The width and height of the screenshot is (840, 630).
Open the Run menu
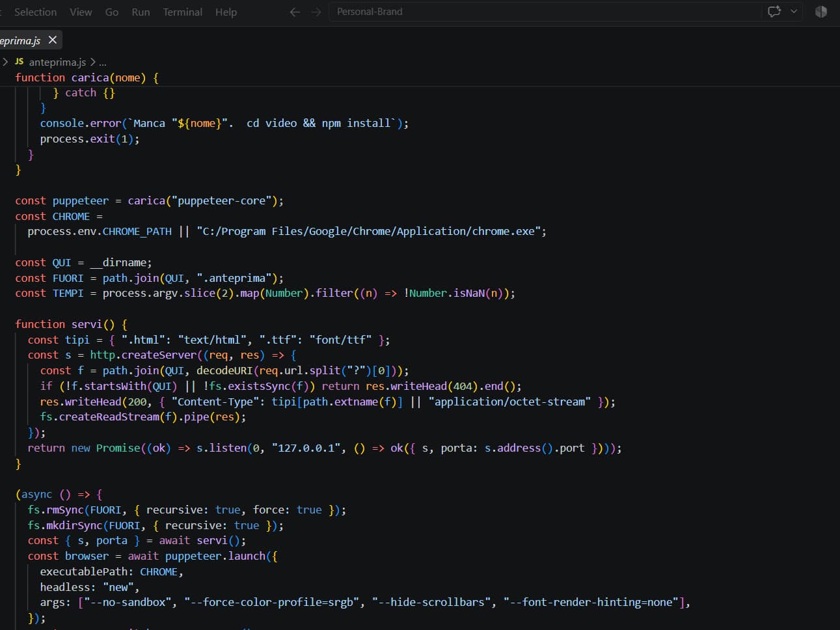click(141, 12)
